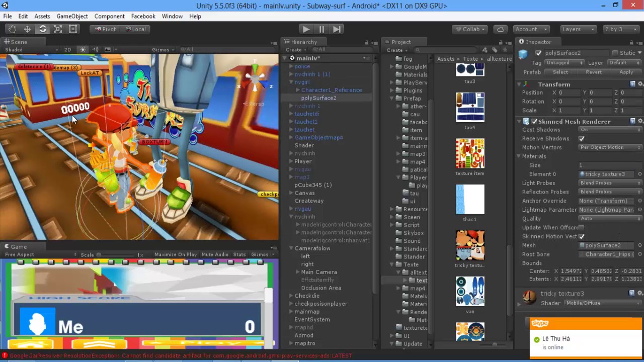This screenshot has height=362, width=644.
Task: Open object picker for Element 0 material
Action: [640, 174]
